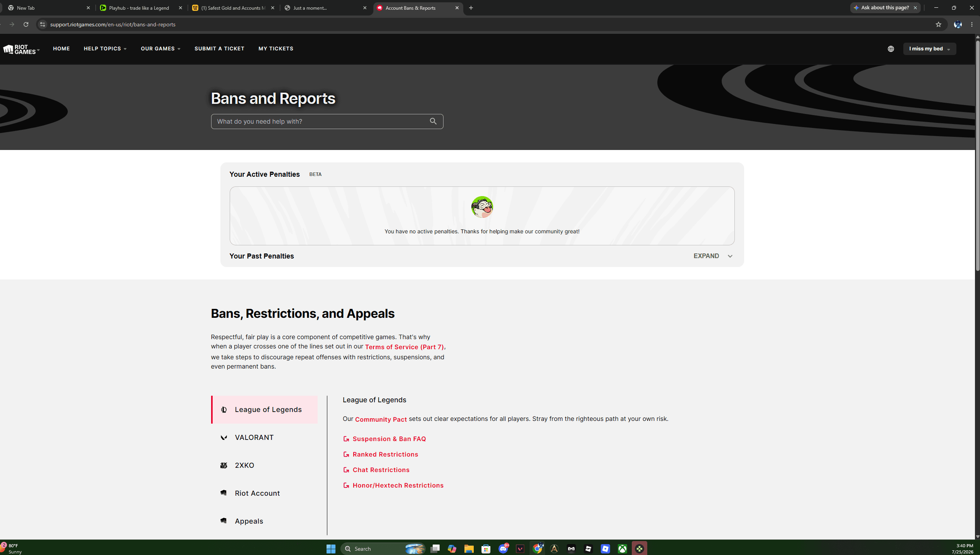Screen dimensions: 980x555
Task: Select the Riot Account category
Action: [265, 493]
